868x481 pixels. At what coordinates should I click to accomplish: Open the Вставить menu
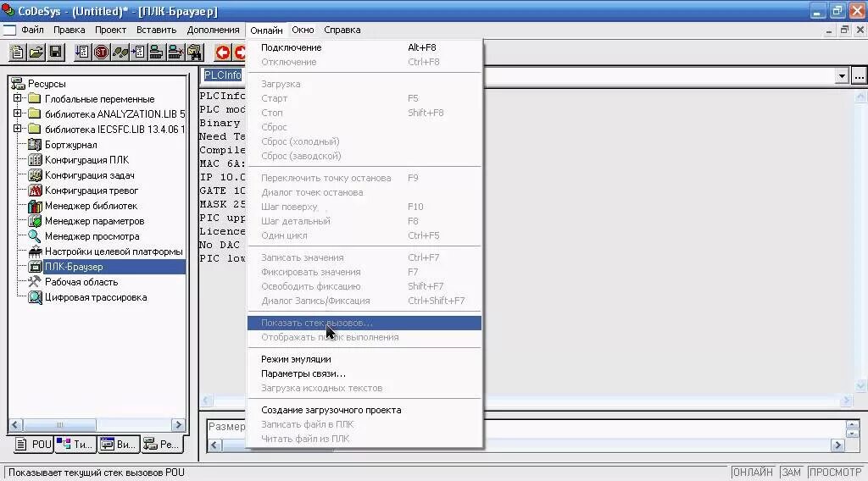[156, 30]
